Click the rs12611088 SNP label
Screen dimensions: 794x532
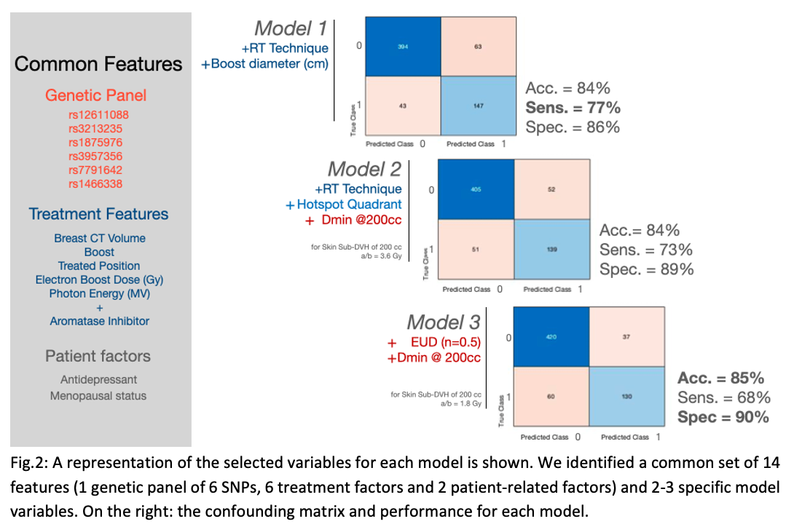[99, 115]
